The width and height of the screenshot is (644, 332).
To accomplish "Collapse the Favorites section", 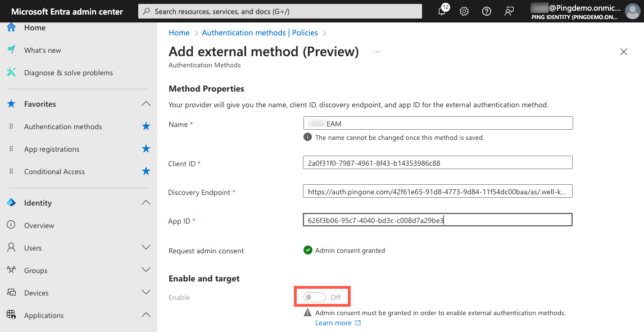I will (x=146, y=103).
